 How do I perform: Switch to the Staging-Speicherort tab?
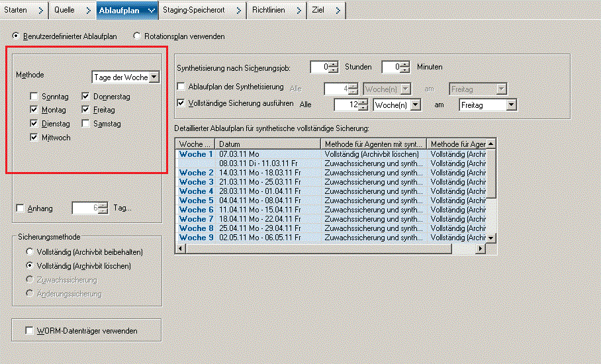195,10
